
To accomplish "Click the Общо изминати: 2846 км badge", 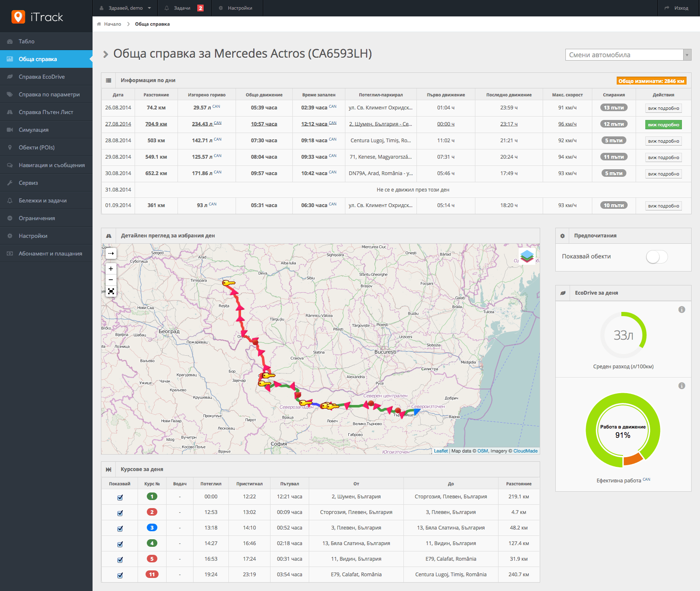I will [x=651, y=81].
